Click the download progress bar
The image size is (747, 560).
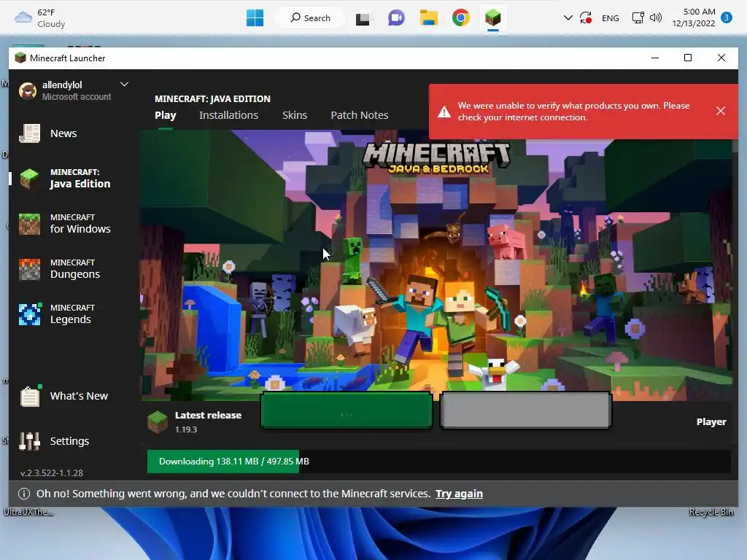pyautogui.click(x=438, y=462)
